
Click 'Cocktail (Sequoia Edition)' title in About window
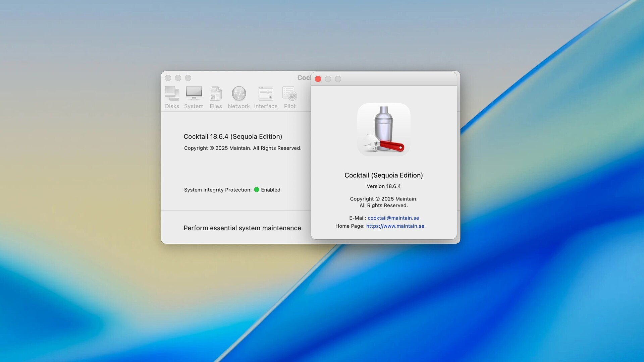(384, 175)
